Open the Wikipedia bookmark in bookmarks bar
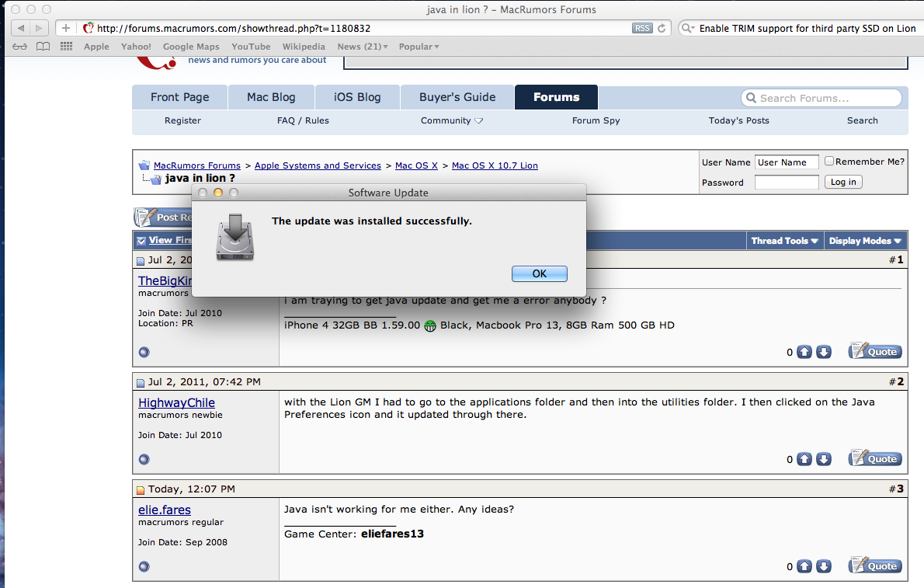This screenshot has height=588, width=924. coord(304,47)
